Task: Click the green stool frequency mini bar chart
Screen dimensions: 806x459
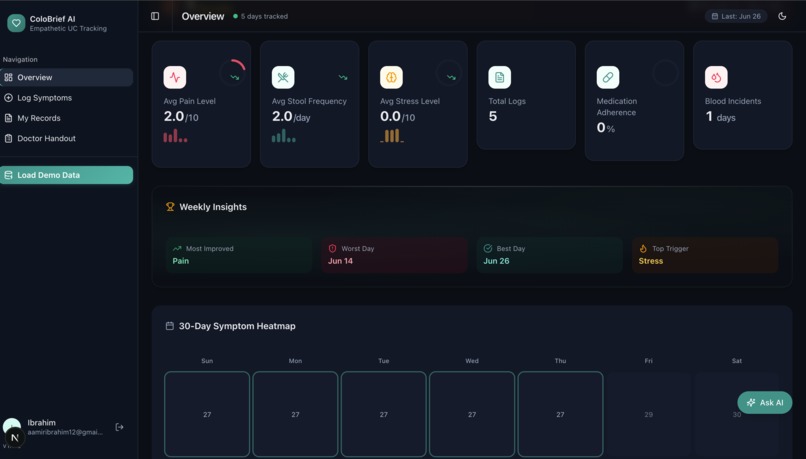Action: (x=284, y=136)
